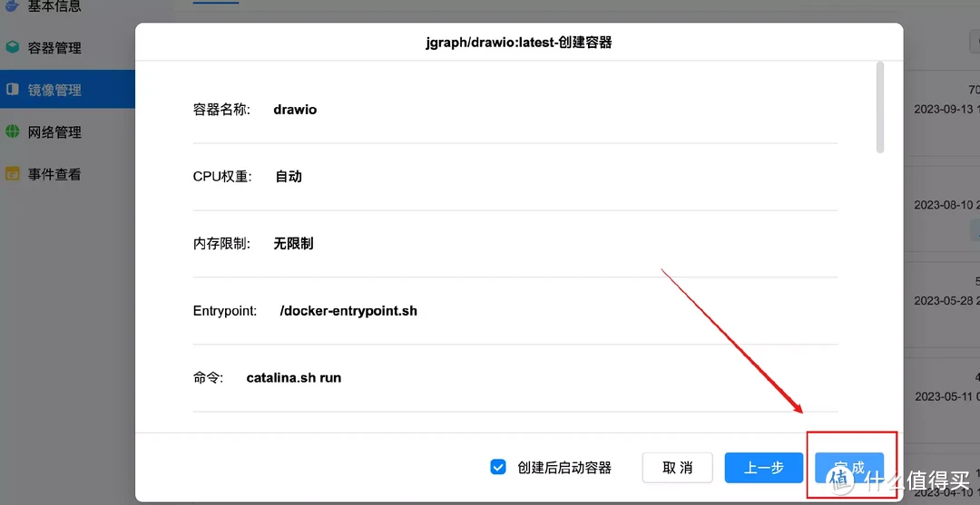Open 容器管理 in the sidebar
The image size is (980, 505).
tap(54, 48)
